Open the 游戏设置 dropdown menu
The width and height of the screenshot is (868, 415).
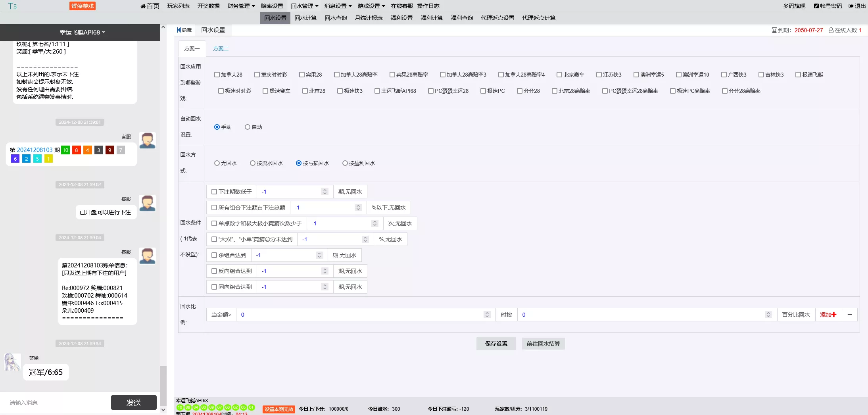pyautogui.click(x=371, y=6)
